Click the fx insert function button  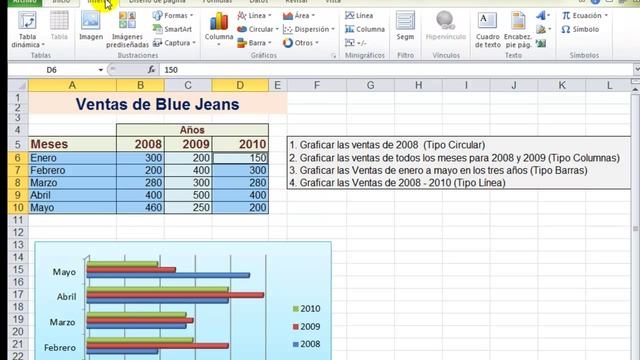tap(151, 70)
